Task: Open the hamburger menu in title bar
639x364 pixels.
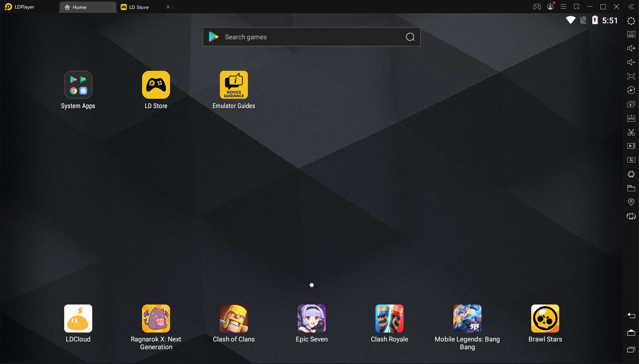Action: (563, 7)
